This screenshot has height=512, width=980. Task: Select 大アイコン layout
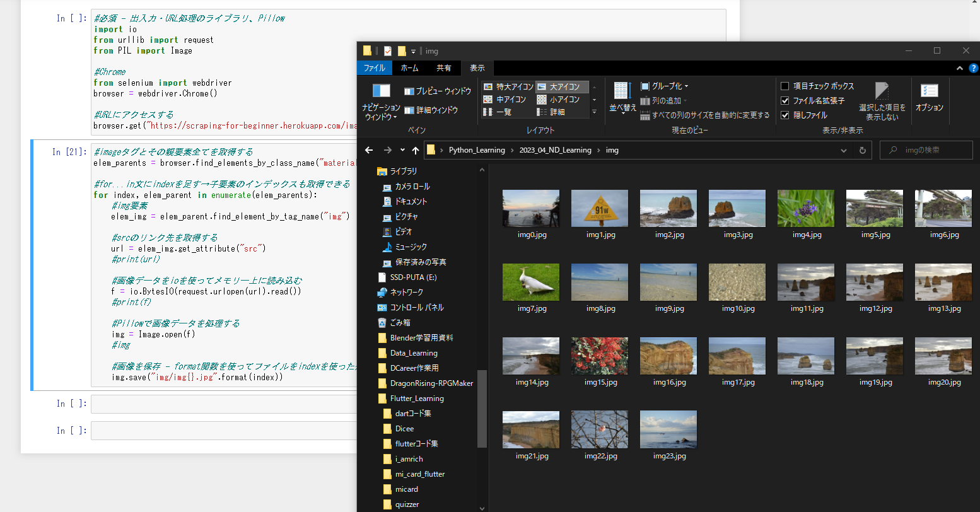point(563,87)
